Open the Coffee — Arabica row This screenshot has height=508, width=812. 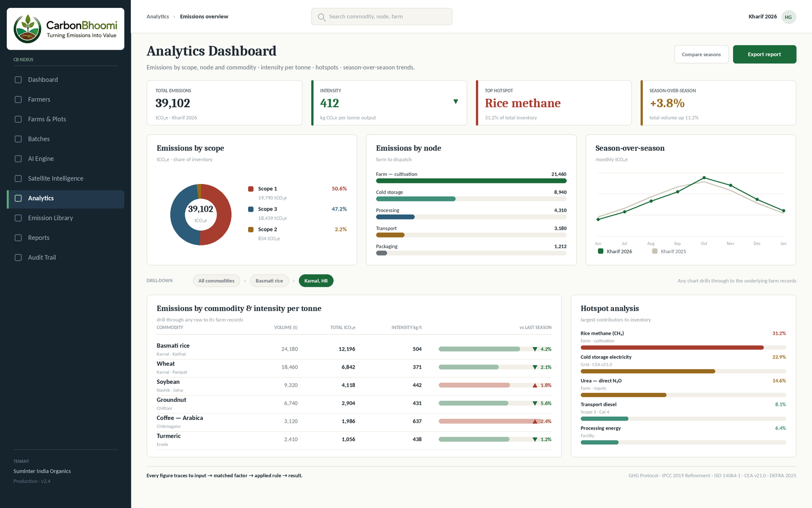pyautogui.click(x=354, y=421)
